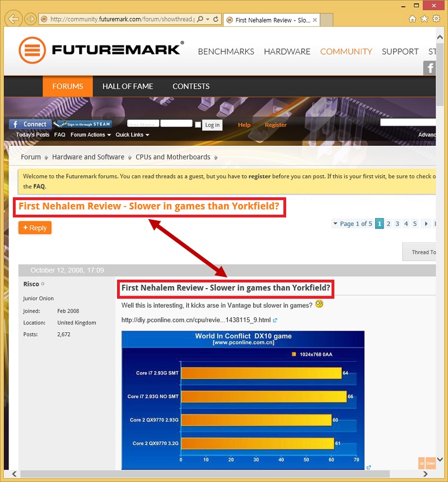The width and height of the screenshot is (448, 482).
Task: Expand Forum Actions dropdown
Action: [91, 135]
